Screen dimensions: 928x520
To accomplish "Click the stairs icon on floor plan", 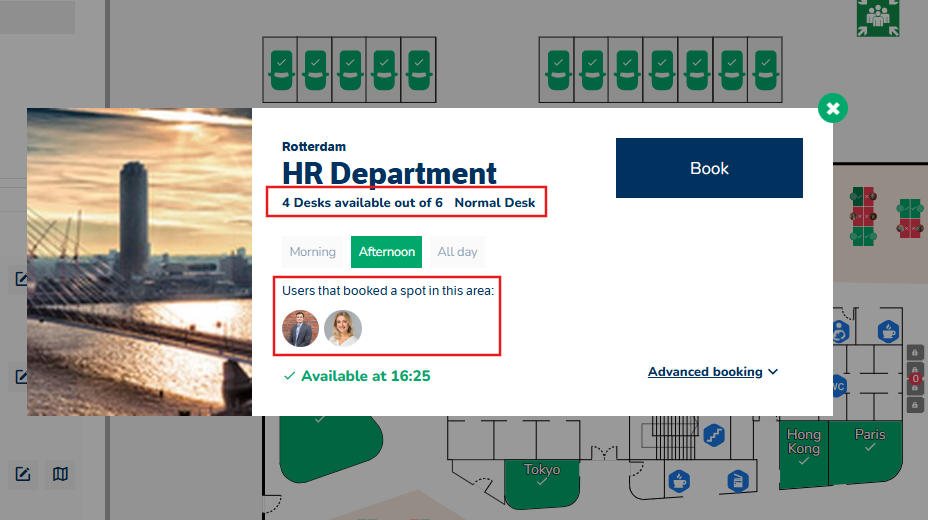I will 714,435.
